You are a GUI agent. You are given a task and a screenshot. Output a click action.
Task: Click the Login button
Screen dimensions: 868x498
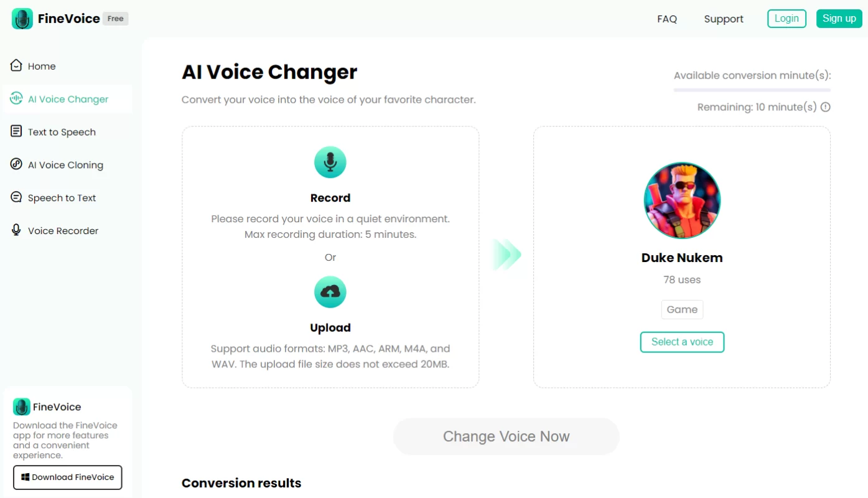pyautogui.click(x=786, y=19)
